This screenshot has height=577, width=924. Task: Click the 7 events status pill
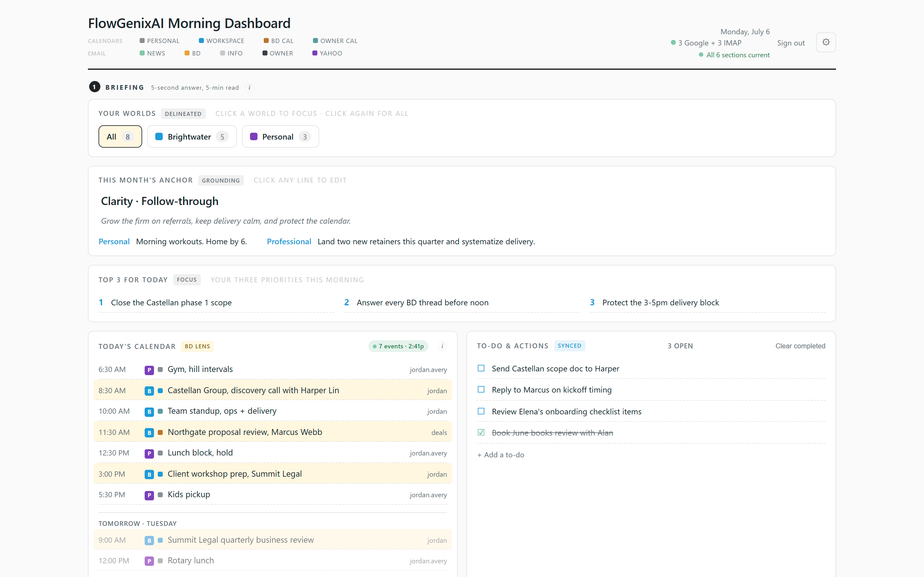pyautogui.click(x=398, y=346)
